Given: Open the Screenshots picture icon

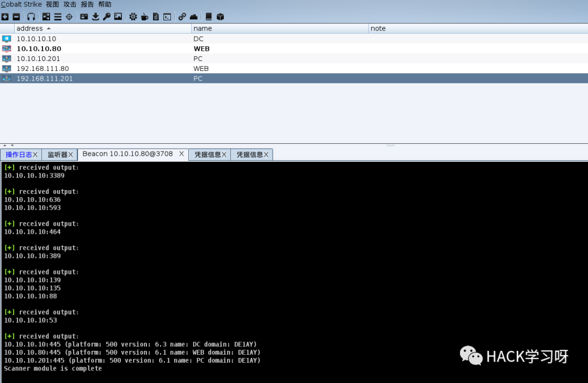Looking at the screenshot, I should (x=118, y=16).
